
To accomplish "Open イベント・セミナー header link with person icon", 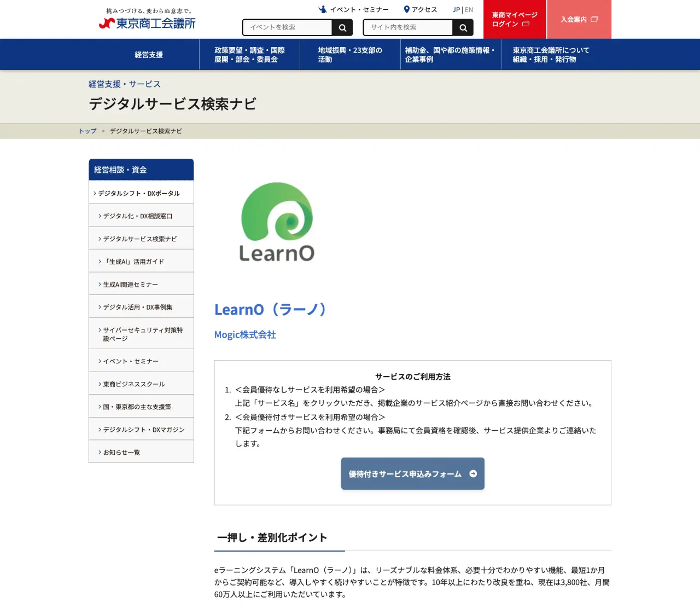I will coord(354,10).
